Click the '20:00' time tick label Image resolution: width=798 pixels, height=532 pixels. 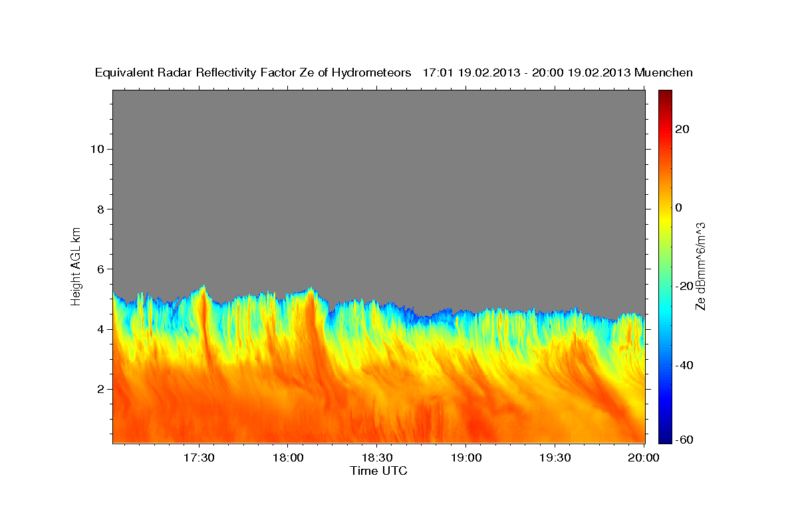(x=644, y=458)
